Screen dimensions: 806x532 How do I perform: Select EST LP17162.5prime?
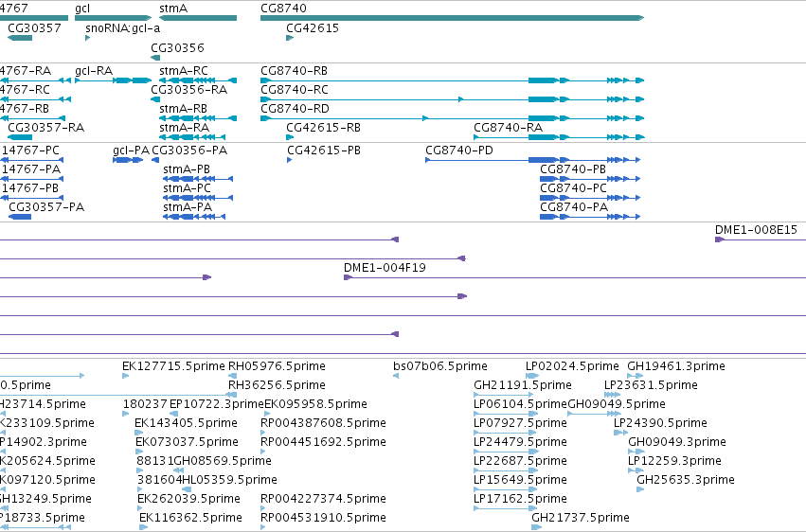[504, 509]
